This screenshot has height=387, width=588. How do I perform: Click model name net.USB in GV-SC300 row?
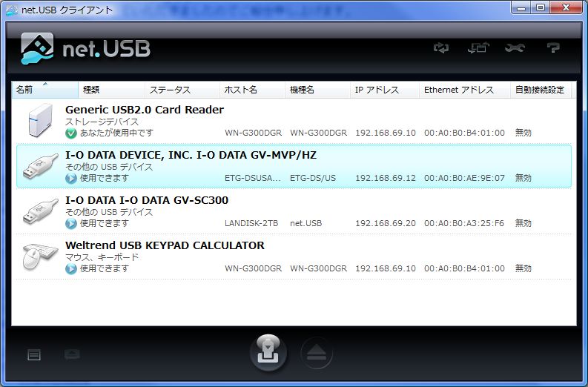(306, 223)
